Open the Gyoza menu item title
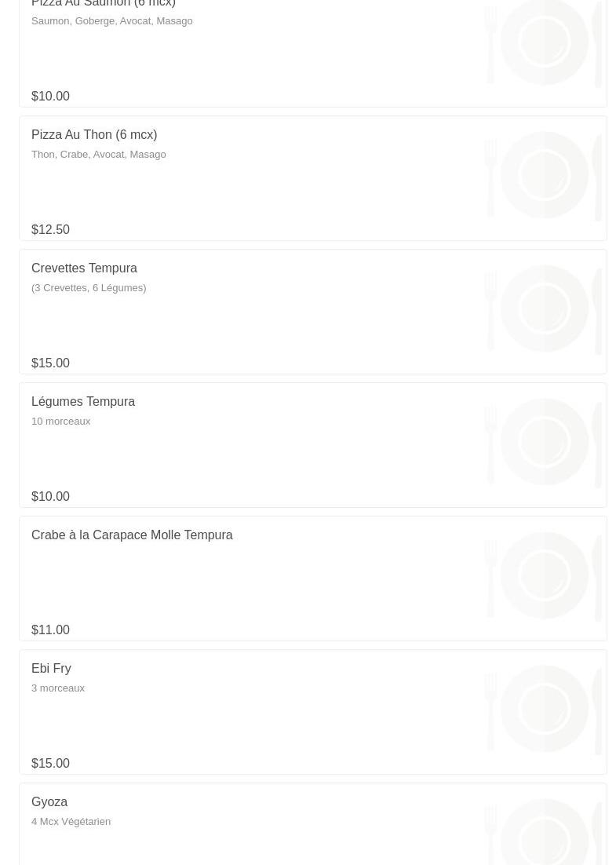Viewport: 616px width, 865px height. (49, 802)
